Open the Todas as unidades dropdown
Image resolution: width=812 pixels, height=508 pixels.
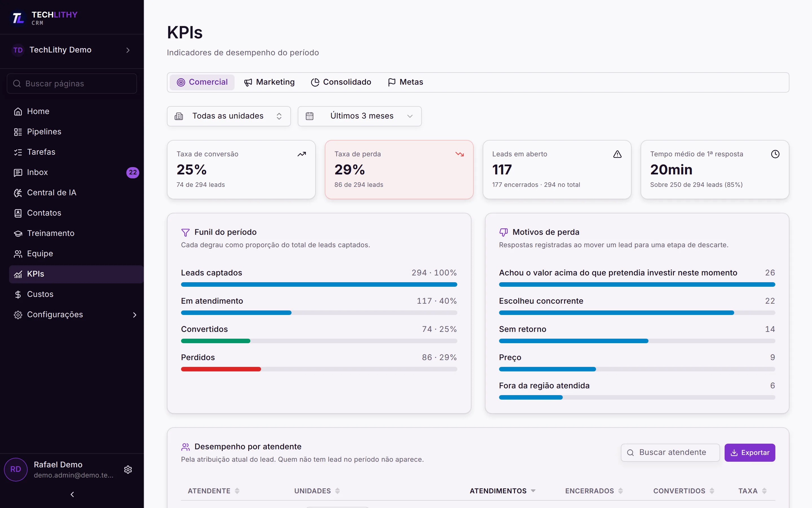pos(229,116)
